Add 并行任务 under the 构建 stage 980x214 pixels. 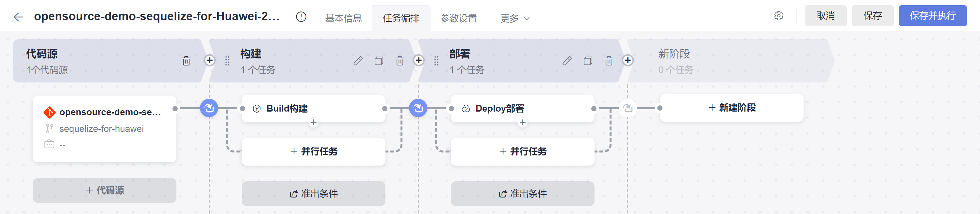(314, 152)
